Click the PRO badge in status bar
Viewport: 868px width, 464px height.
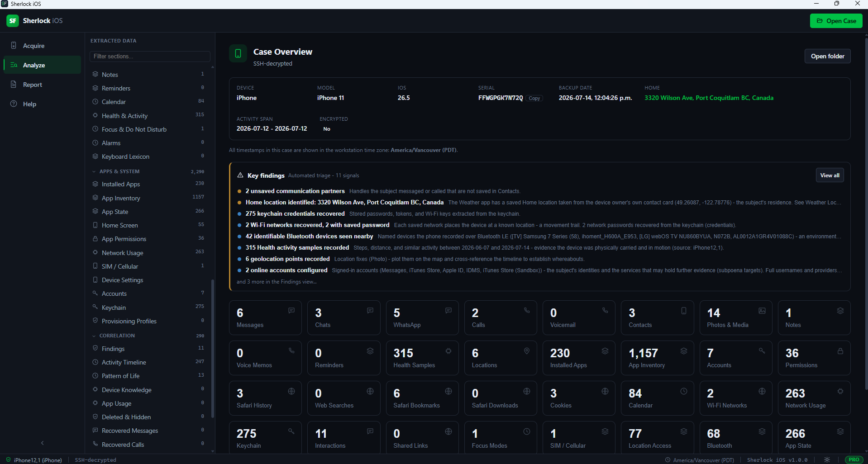pos(854,459)
